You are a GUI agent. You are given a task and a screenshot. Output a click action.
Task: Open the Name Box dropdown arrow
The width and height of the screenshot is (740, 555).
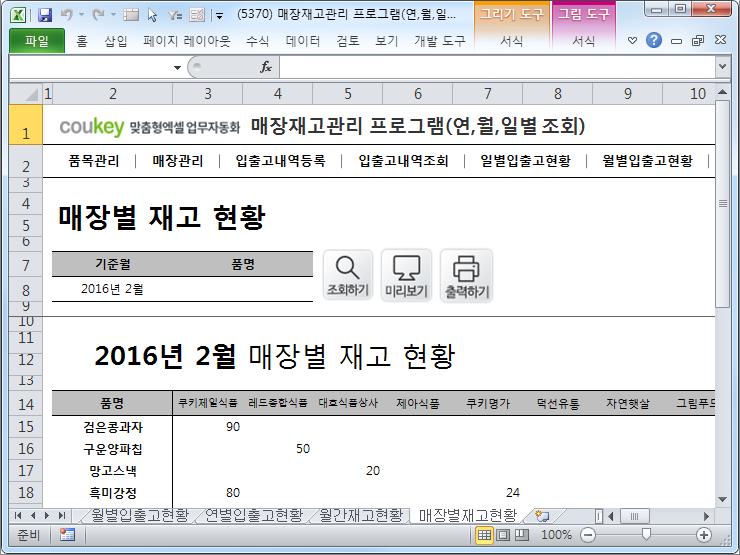(x=177, y=67)
